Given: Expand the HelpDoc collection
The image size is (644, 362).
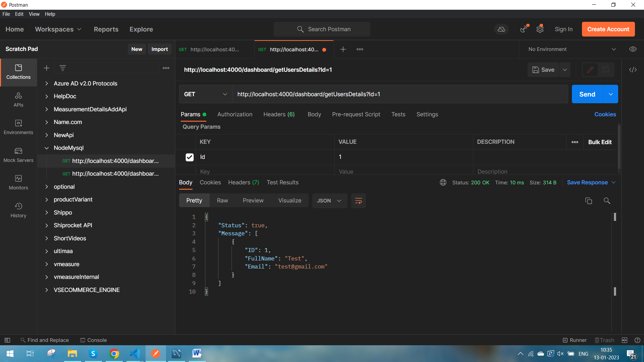Looking at the screenshot, I should (47, 97).
